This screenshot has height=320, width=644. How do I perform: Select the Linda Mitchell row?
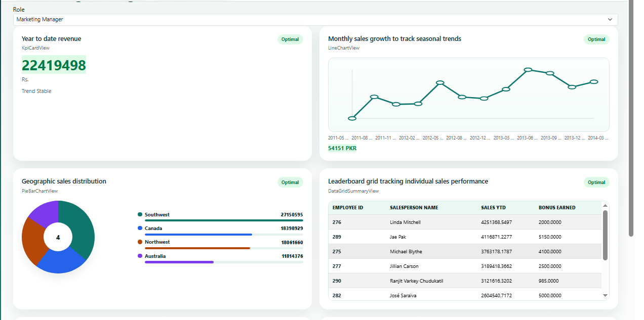coord(465,222)
